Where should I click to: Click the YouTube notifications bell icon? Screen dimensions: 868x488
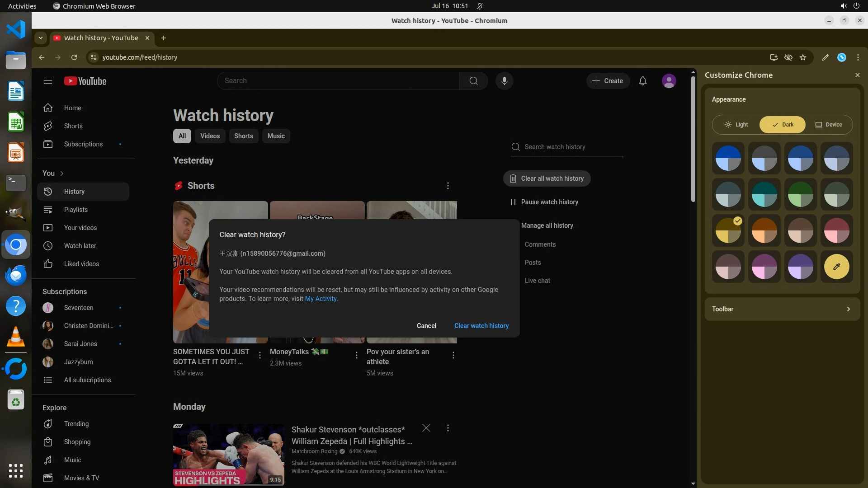[642, 81]
